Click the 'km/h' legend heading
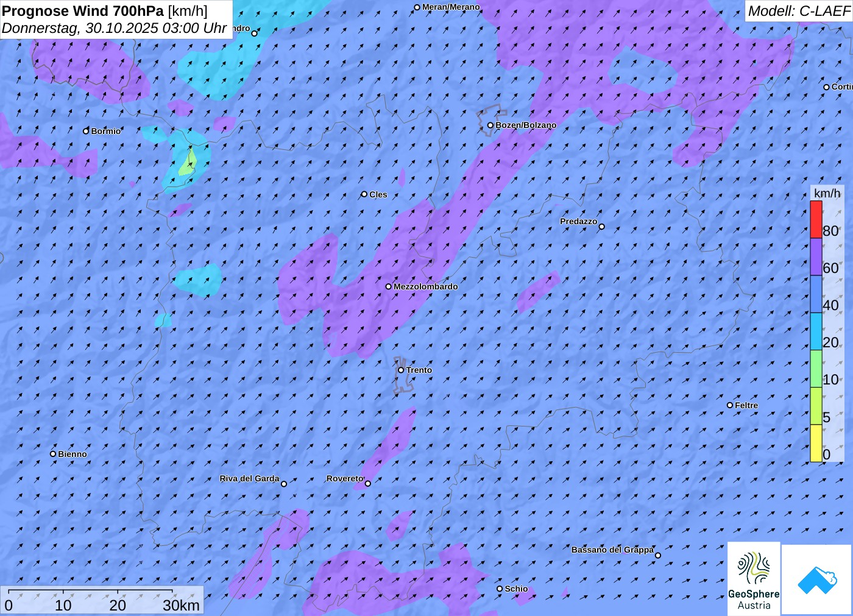Viewport: 853px width, 616px height. tap(827, 193)
